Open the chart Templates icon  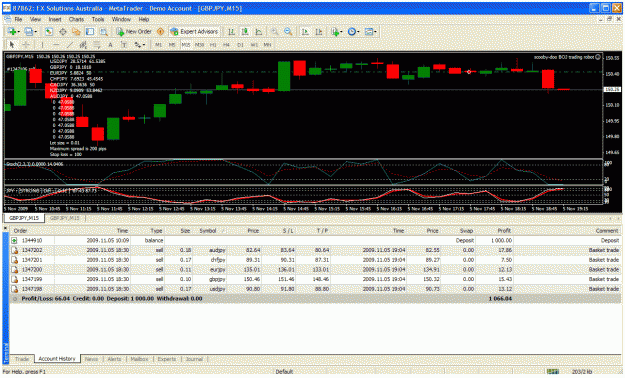tap(369, 32)
